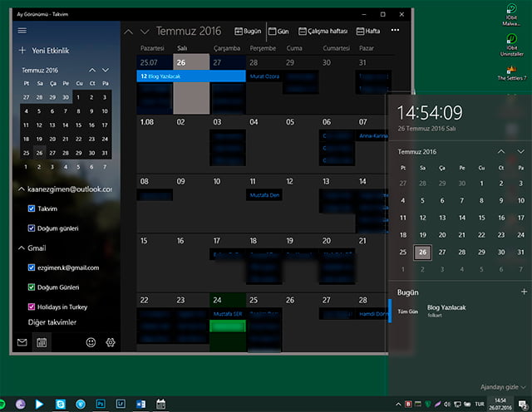The height and width of the screenshot is (412, 532).
Task: Open Mustafa SER event on 24
Action: (x=228, y=314)
